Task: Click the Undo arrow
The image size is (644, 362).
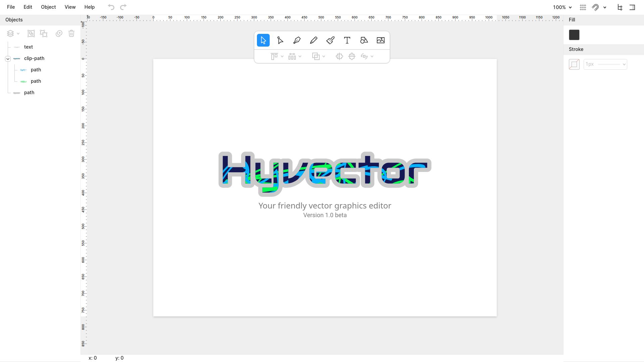Action: coord(111,7)
